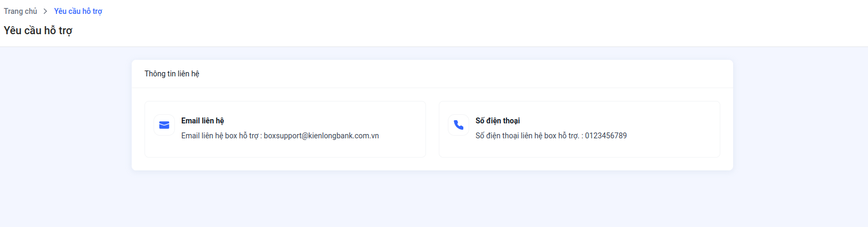This screenshot has width=868, height=227.
Task: Click boxsupport@kienlongbank.com.vn email address
Action: click(x=321, y=136)
